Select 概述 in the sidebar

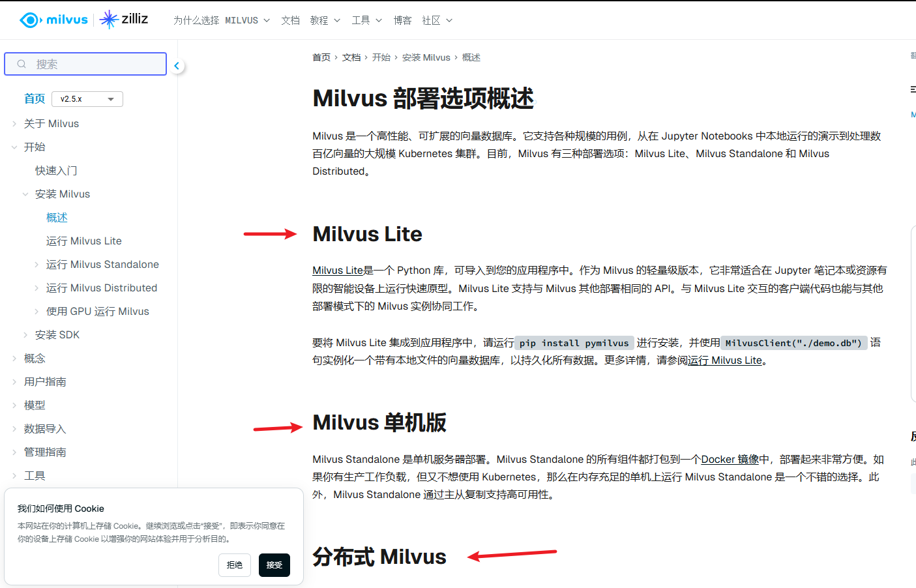57,218
